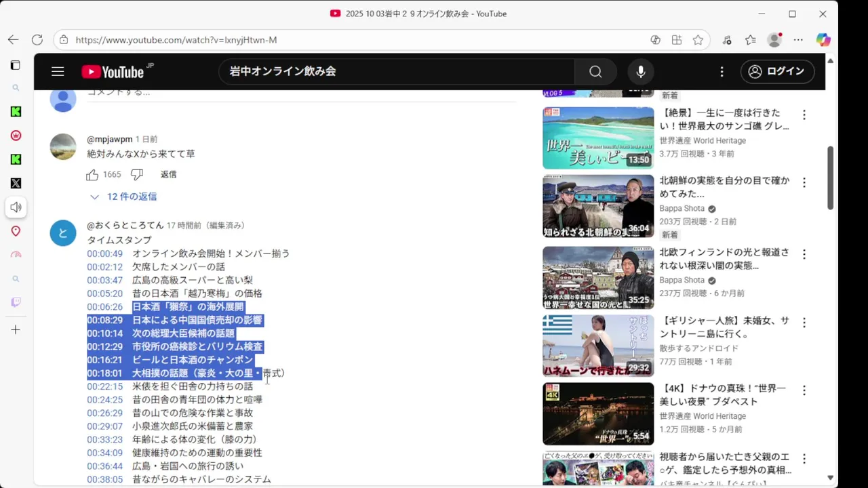
Task: Open video title 北朝鮮の実態を自分の目で確かめてみた
Action: pyautogui.click(x=724, y=188)
